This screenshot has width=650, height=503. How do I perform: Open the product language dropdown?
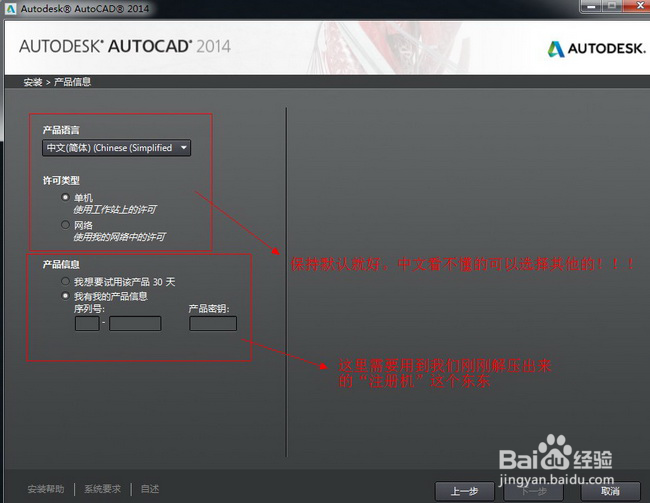(116, 148)
